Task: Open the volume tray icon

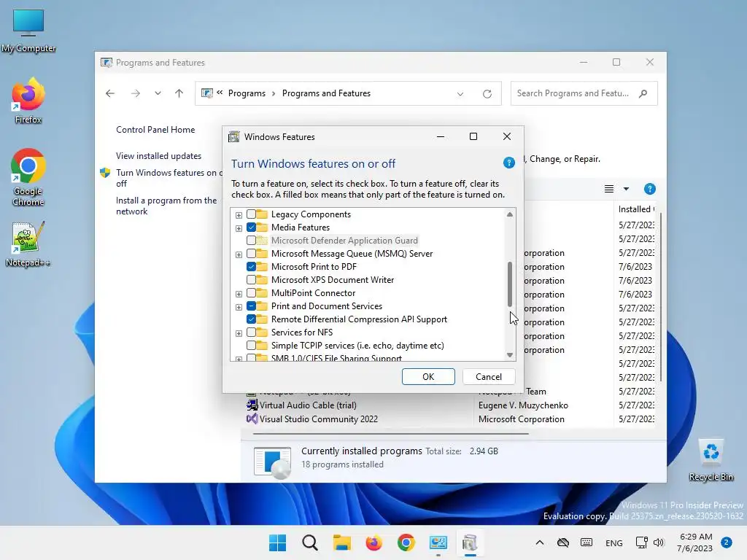Action: (x=659, y=542)
